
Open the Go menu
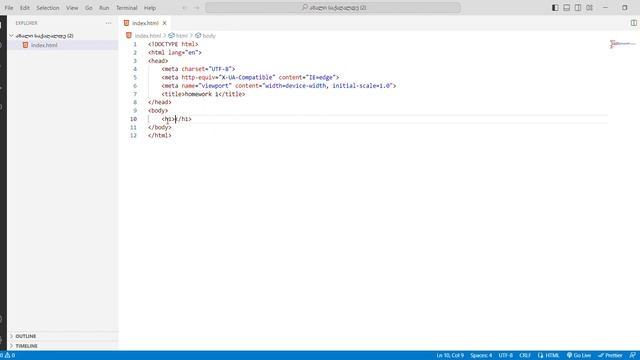pyautogui.click(x=89, y=8)
